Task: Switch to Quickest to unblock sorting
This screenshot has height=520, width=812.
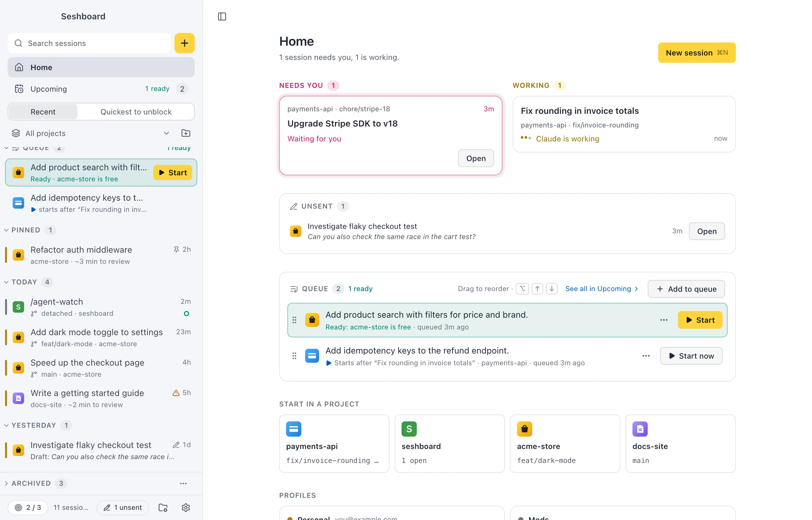Action: [136, 112]
